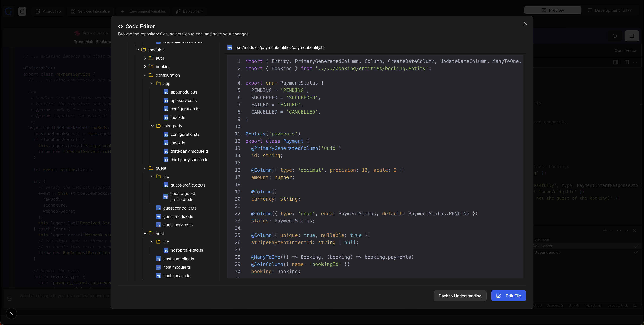Open guest.service.ts file

[x=178, y=225]
